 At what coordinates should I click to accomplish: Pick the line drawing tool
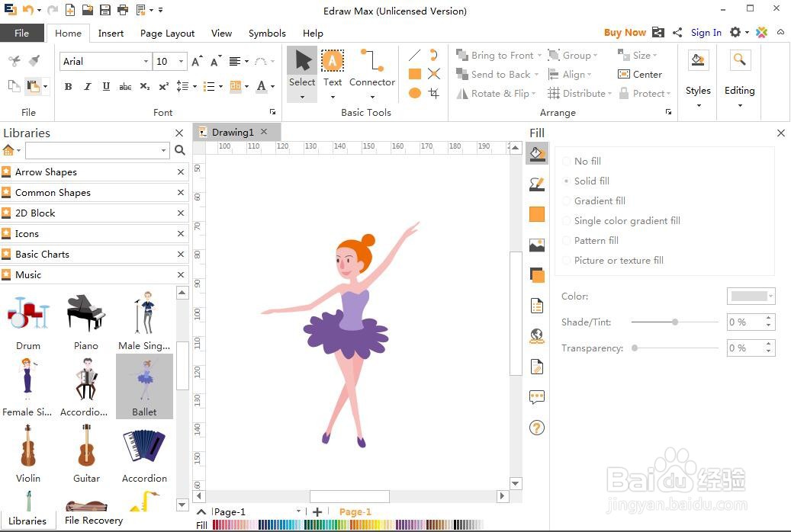[415, 55]
